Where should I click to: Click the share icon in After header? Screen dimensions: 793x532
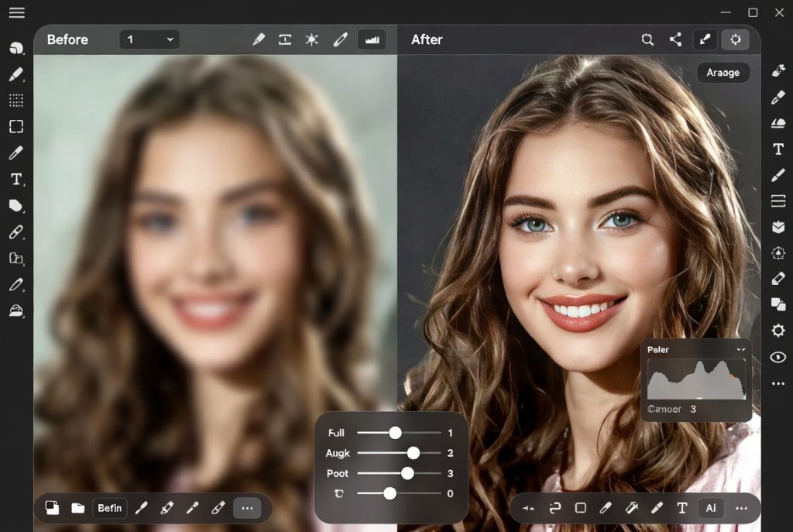click(675, 39)
